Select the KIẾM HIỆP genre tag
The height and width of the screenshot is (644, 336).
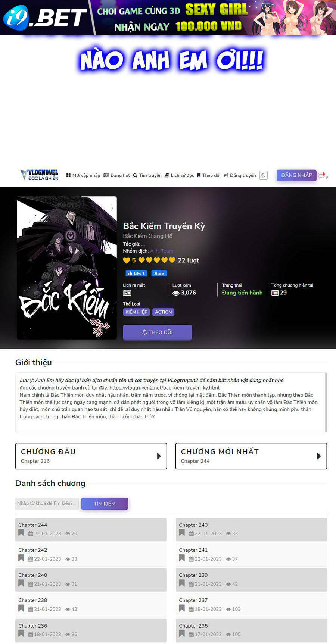coord(136,312)
